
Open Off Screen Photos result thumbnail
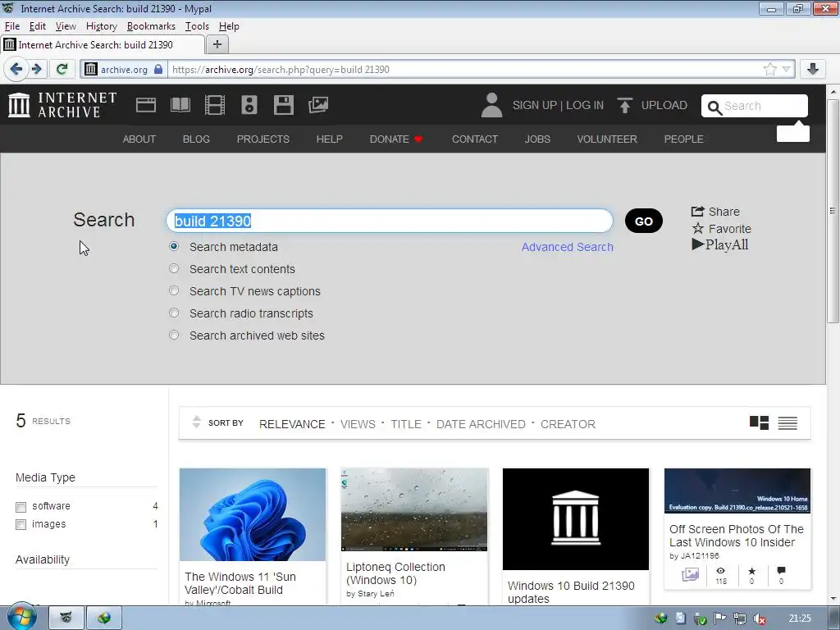point(737,491)
